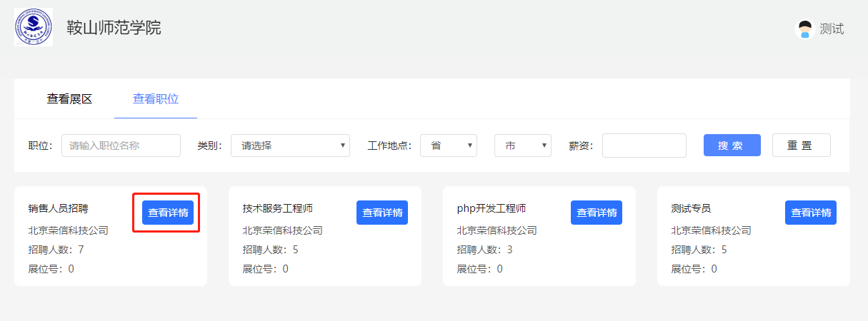Click the 测试 username text
This screenshot has height=321, width=868.
tap(832, 29)
